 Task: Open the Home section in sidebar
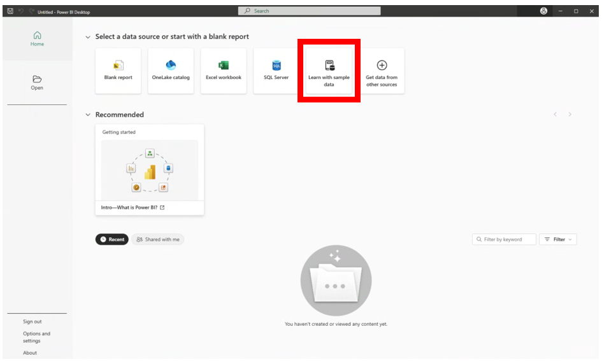tap(37, 39)
